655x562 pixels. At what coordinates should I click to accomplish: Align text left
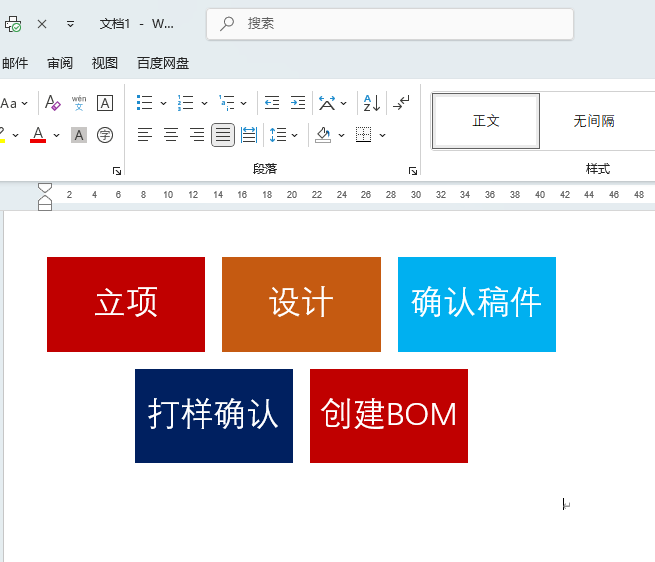click(145, 135)
